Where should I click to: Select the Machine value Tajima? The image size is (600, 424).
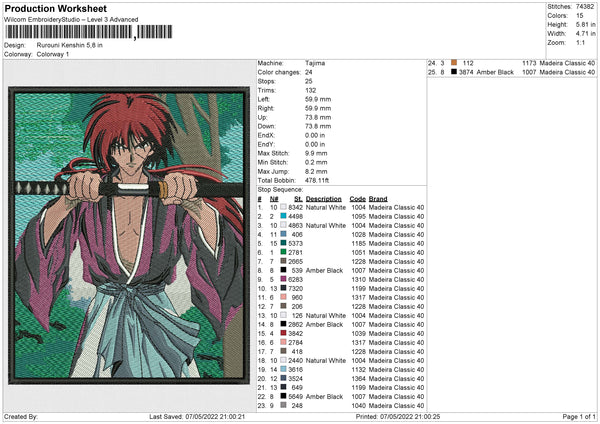(315, 63)
